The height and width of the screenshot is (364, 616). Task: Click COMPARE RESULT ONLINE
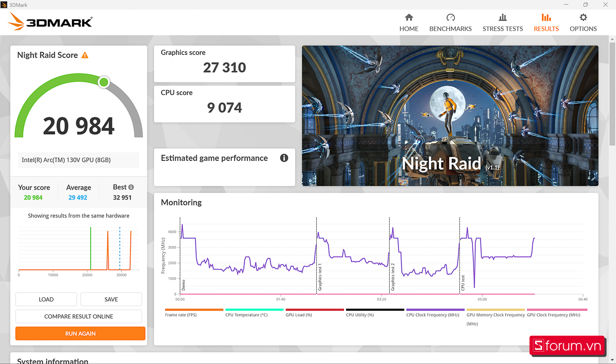click(x=79, y=316)
